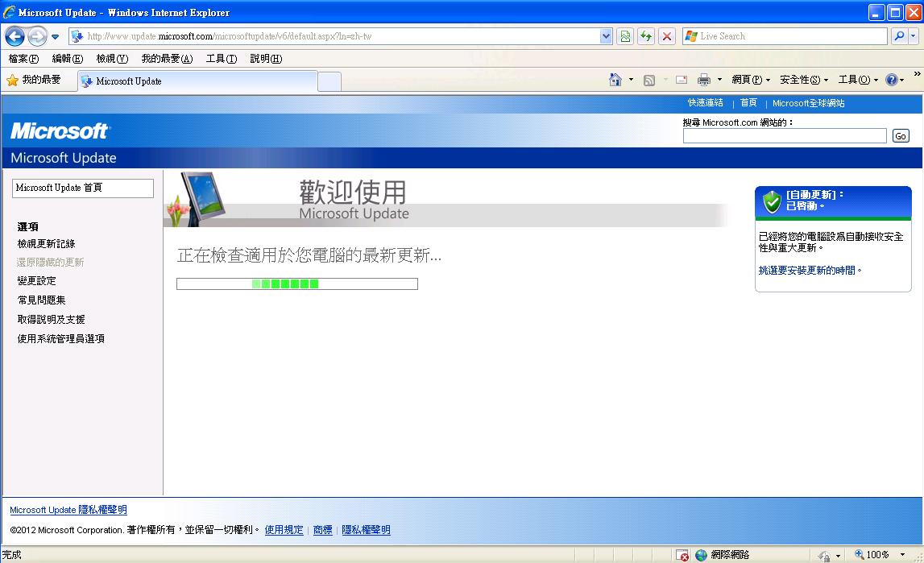Click the Help question mark icon

(892, 80)
